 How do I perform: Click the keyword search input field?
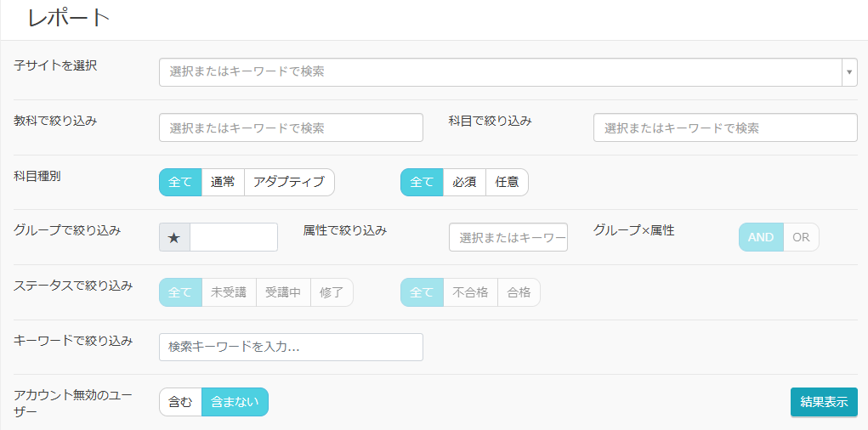pos(291,348)
